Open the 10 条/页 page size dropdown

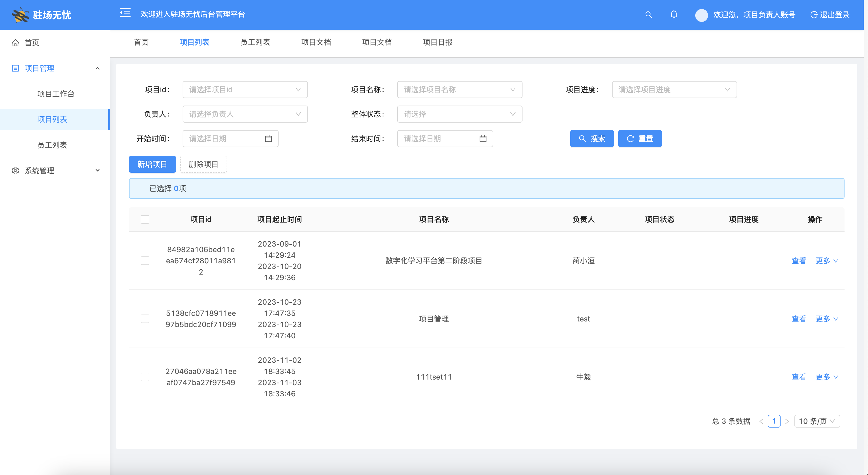817,421
